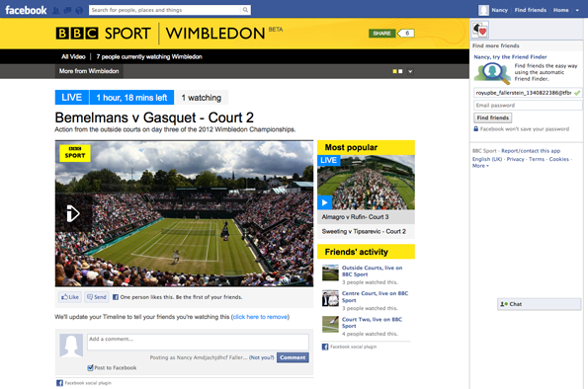Click the Find friends button in sidebar
The height and width of the screenshot is (389, 588).
pyautogui.click(x=493, y=117)
